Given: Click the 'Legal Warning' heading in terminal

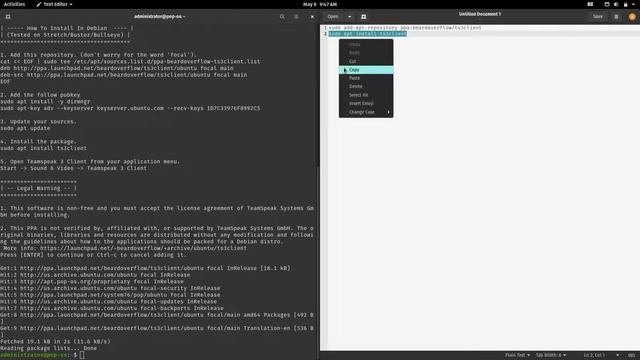Looking at the screenshot, I should click(x=38, y=188).
